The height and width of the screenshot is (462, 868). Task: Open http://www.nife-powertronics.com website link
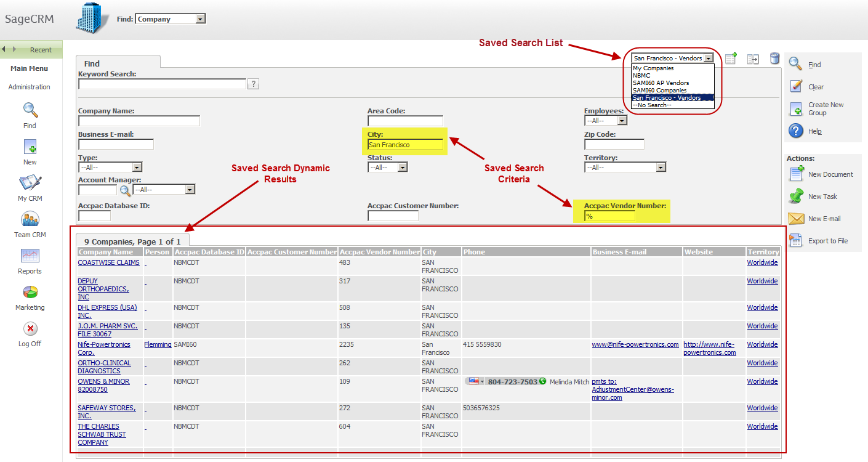point(709,348)
